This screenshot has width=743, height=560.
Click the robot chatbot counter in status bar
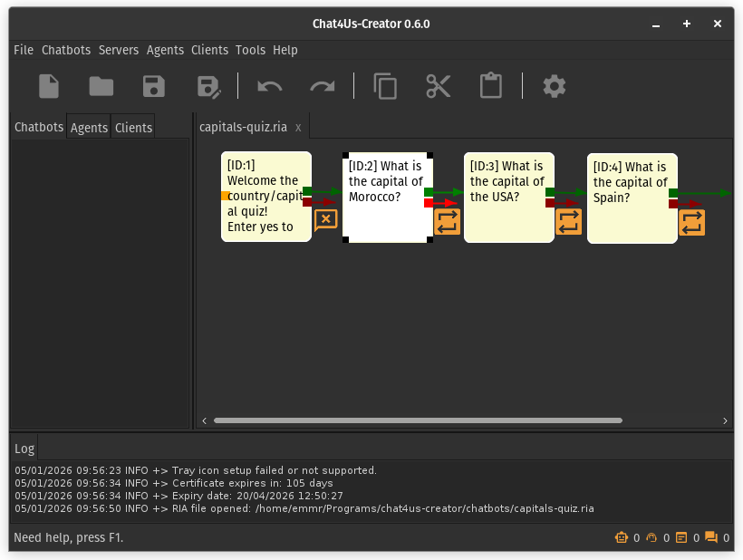click(622, 537)
